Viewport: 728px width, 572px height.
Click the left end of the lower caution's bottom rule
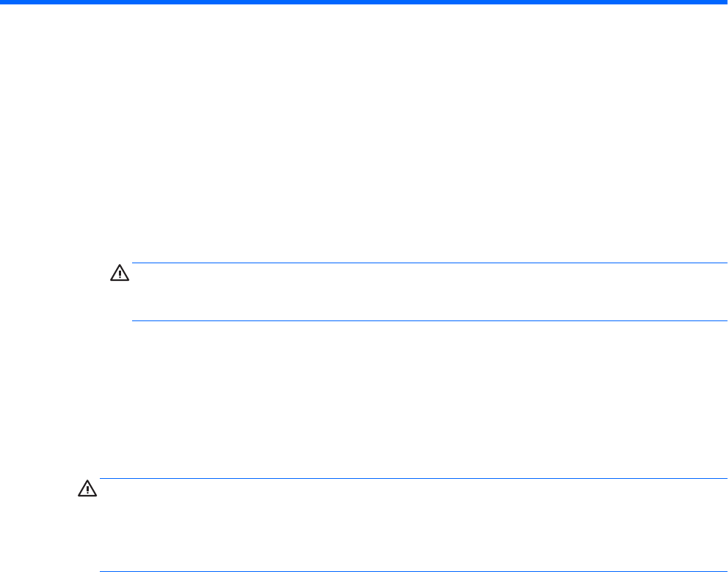(x=102, y=571)
